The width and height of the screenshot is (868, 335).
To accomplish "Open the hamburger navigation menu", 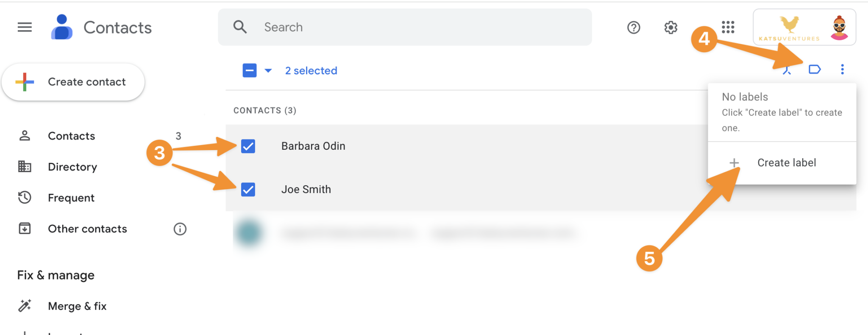I will point(24,27).
